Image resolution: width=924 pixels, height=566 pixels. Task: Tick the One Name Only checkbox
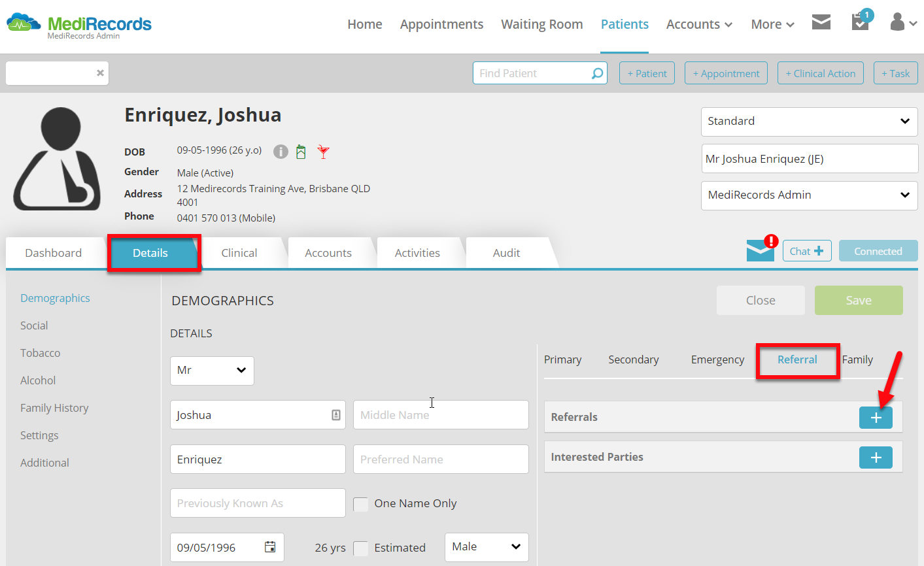360,504
